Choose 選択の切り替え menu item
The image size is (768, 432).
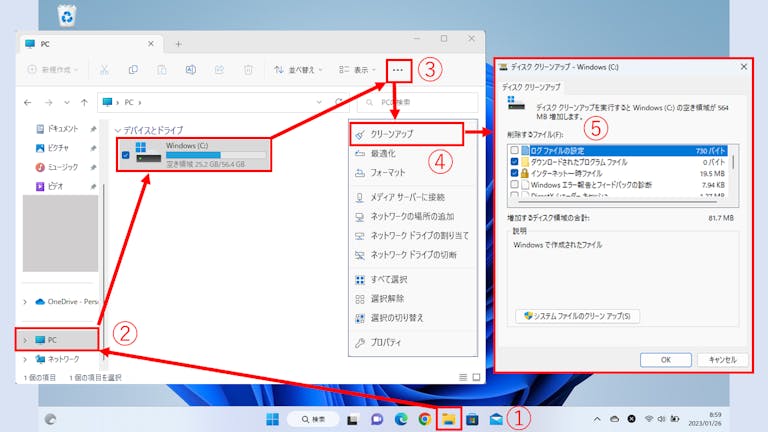tap(413, 318)
